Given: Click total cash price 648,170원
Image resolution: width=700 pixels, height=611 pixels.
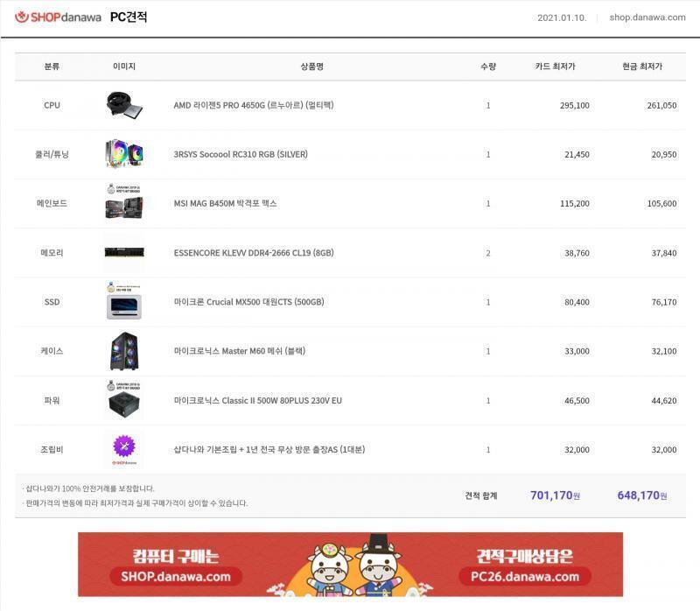Looking at the screenshot, I should [x=642, y=495].
